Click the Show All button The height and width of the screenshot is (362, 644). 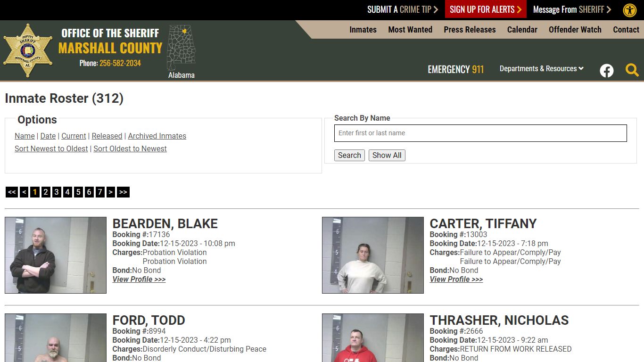387,155
